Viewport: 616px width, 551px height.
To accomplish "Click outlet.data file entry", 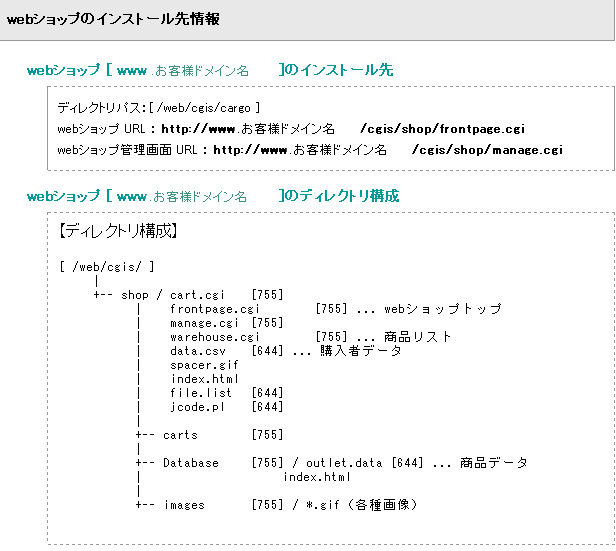I will pos(344,463).
